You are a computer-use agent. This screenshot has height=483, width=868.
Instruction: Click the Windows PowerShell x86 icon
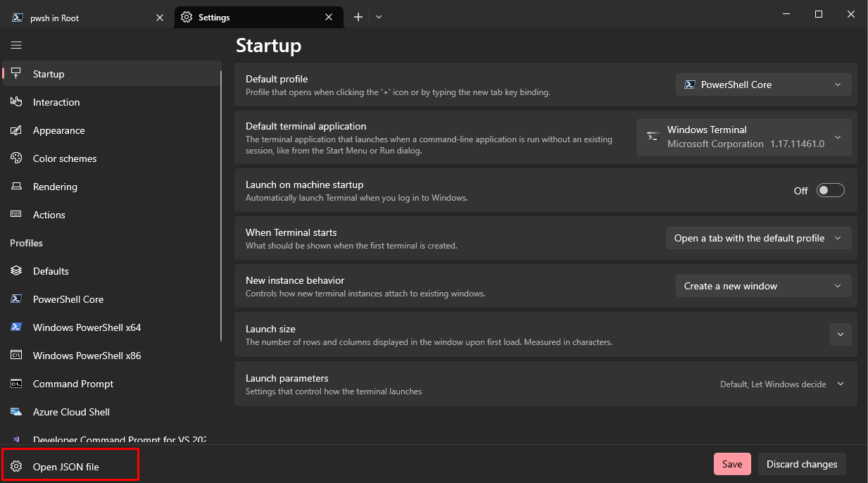16,356
